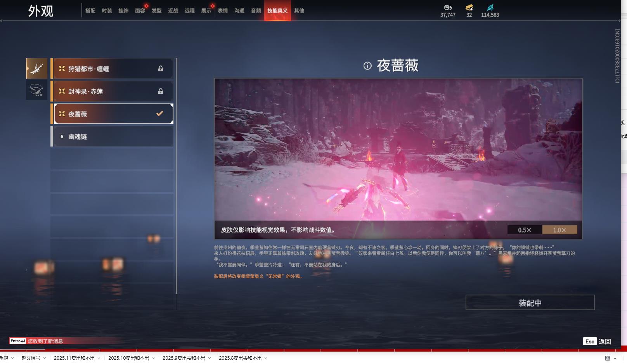627x364 pixels.
Task: Expand the 赵文博号 sheet tab dropdown
Action: [45, 358]
